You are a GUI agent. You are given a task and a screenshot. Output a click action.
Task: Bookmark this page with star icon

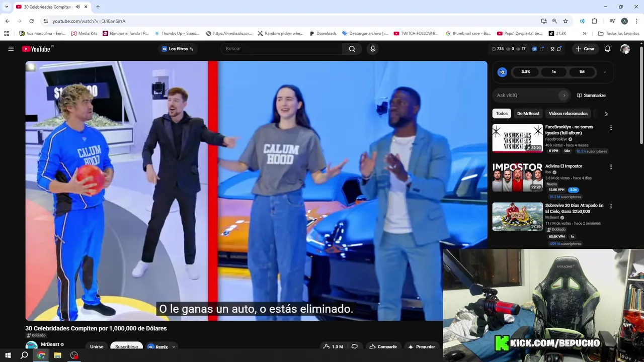coord(566,21)
